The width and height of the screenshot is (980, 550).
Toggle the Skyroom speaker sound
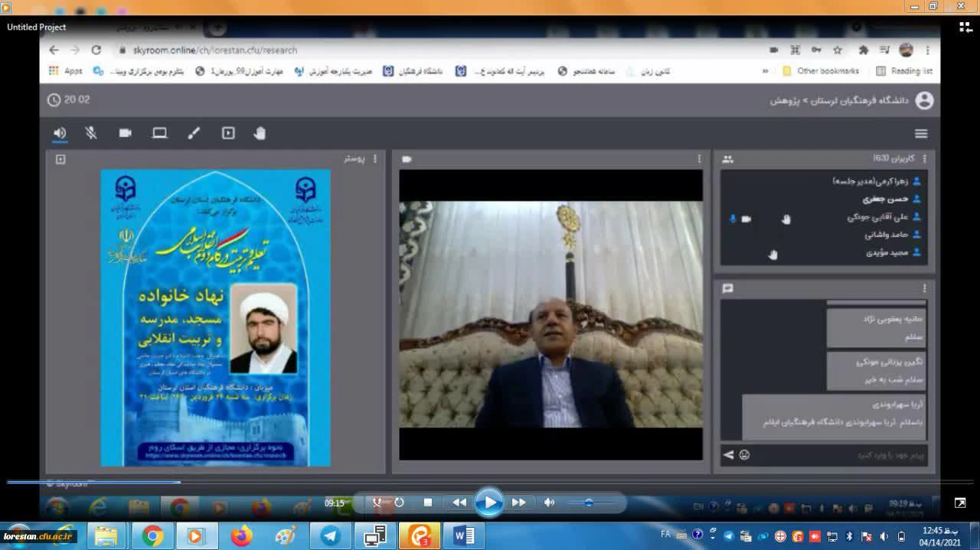pos(60,133)
